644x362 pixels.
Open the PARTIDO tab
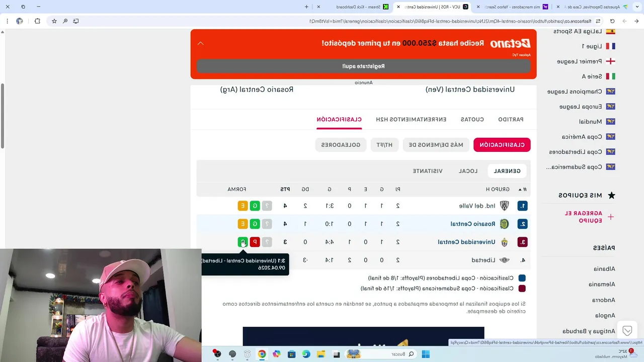[x=511, y=119]
